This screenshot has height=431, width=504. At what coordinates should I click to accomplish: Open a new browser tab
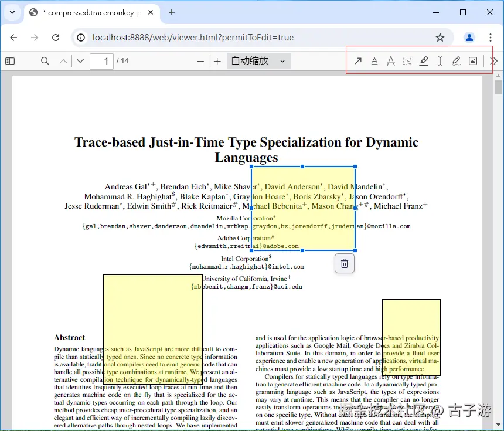(x=172, y=12)
